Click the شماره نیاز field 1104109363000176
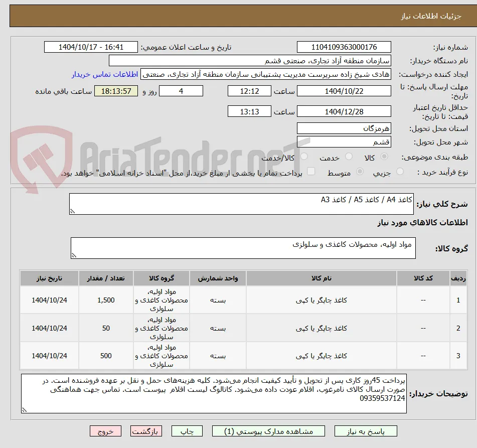This screenshot has height=448, width=477. tap(344, 47)
